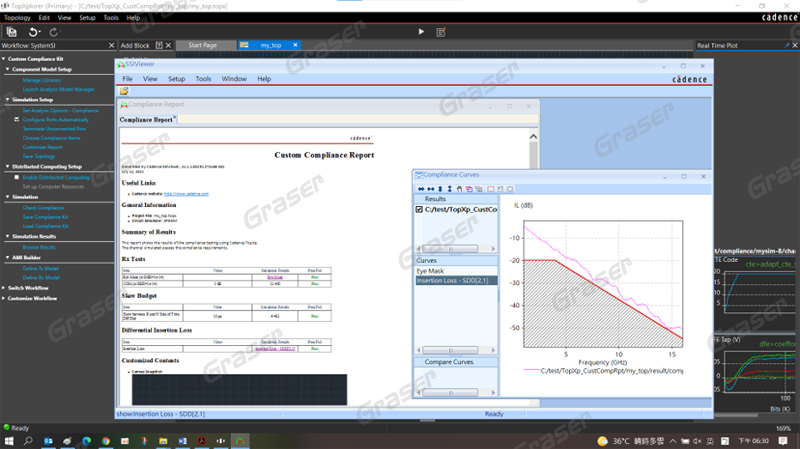
Task: Select the pan hand tool in Compliance Curves
Action: click(x=459, y=189)
